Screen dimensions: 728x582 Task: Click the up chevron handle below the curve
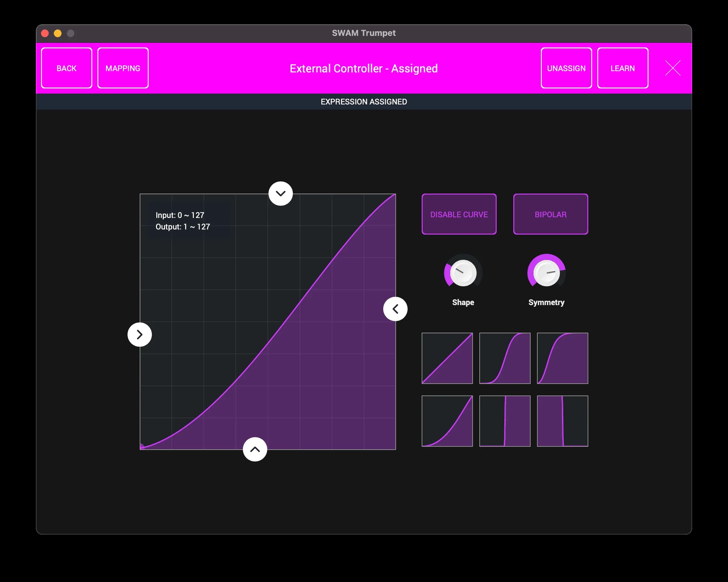pos(255,449)
